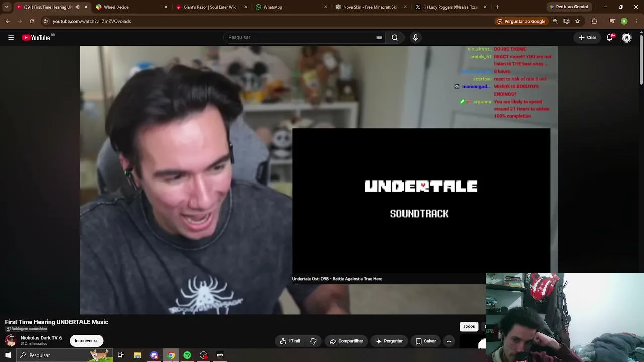Close the WhatsApp tab
The height and width of the screenshot is (362, 644).
point(325,7)
